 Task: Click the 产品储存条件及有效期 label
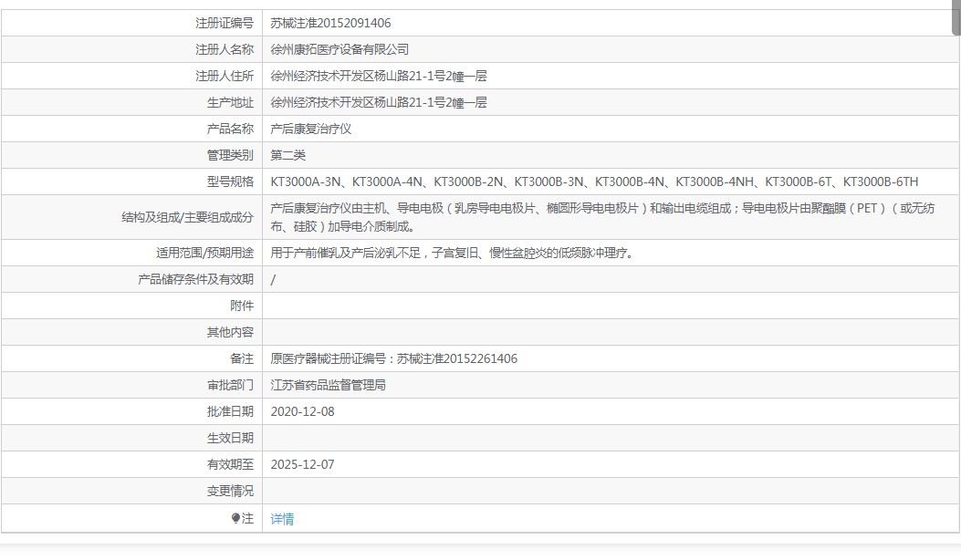[x=195, y=279]
